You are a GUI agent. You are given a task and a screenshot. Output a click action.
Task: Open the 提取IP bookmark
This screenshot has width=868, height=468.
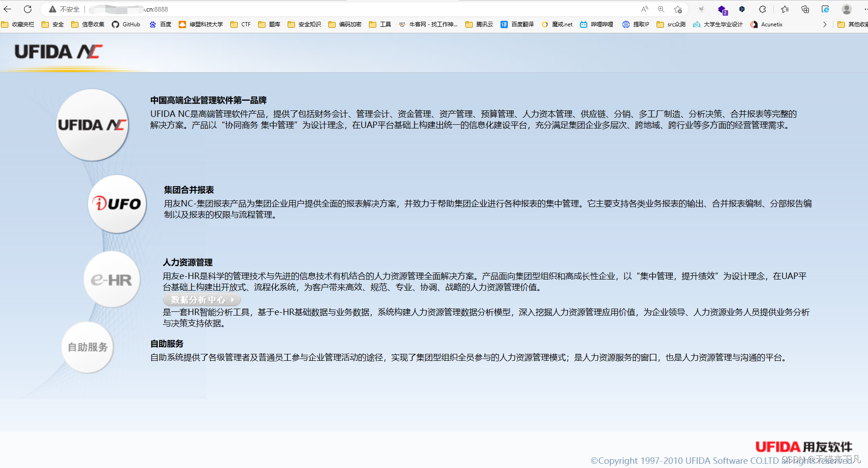(x=636, y=24)
